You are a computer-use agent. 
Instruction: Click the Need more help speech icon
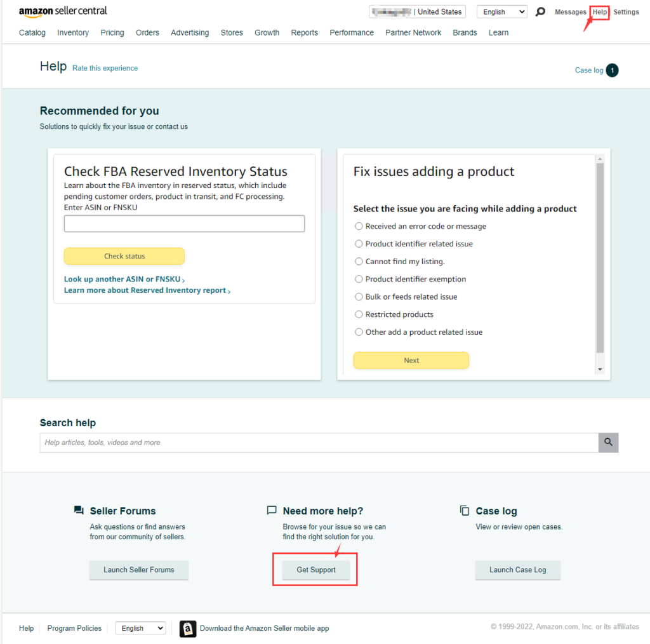click(x=272, y=511)
